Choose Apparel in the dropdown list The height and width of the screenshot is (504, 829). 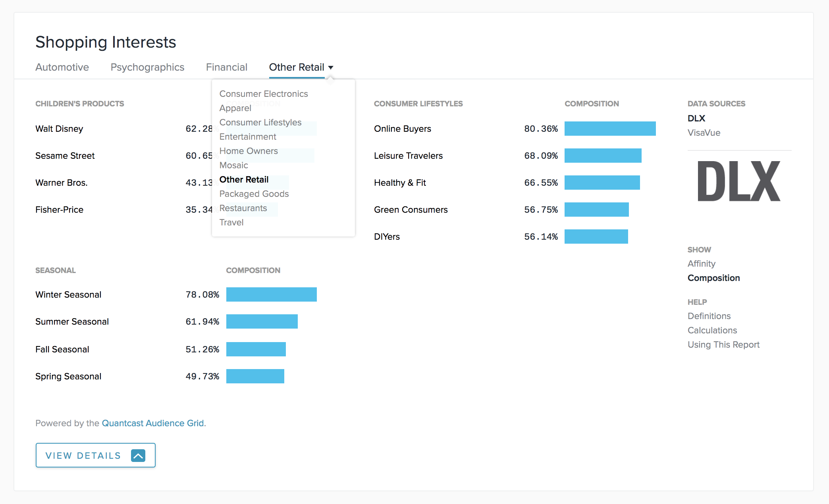click(x=235, y=108)
